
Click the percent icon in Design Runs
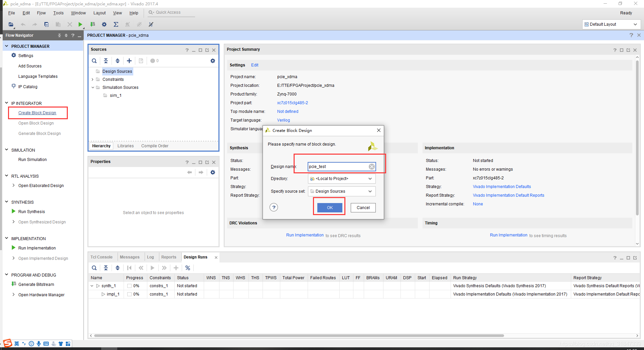[188, 268]
